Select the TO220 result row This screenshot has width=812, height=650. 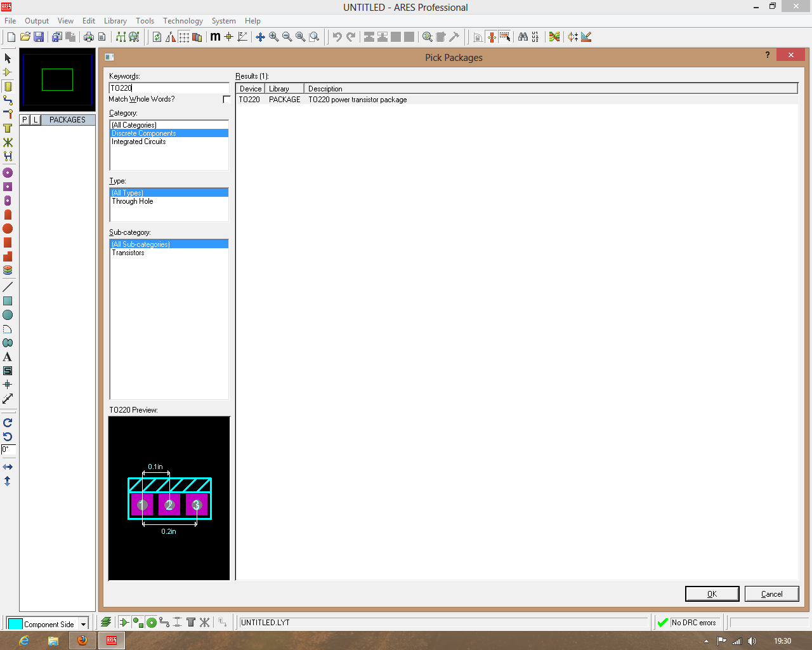pos(516,100)
